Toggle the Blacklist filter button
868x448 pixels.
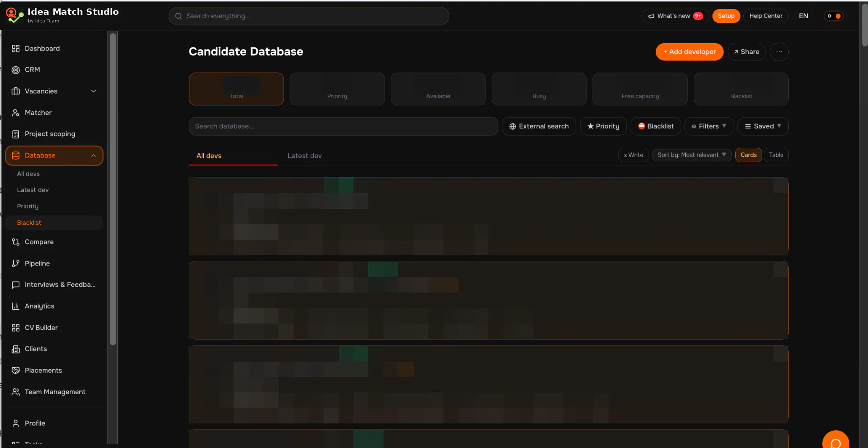pyautogui.click(x=656, y=126)
